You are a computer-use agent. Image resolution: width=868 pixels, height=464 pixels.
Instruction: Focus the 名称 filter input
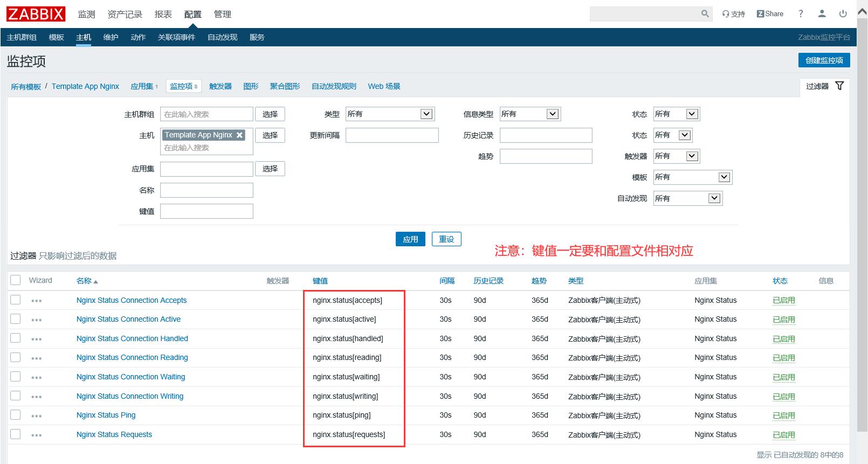tap(206, 190)
